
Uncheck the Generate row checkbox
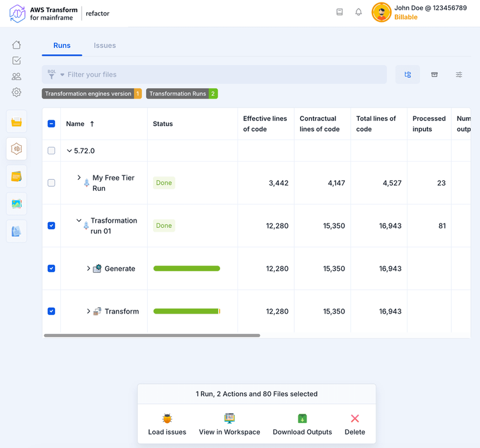(51, 269)
